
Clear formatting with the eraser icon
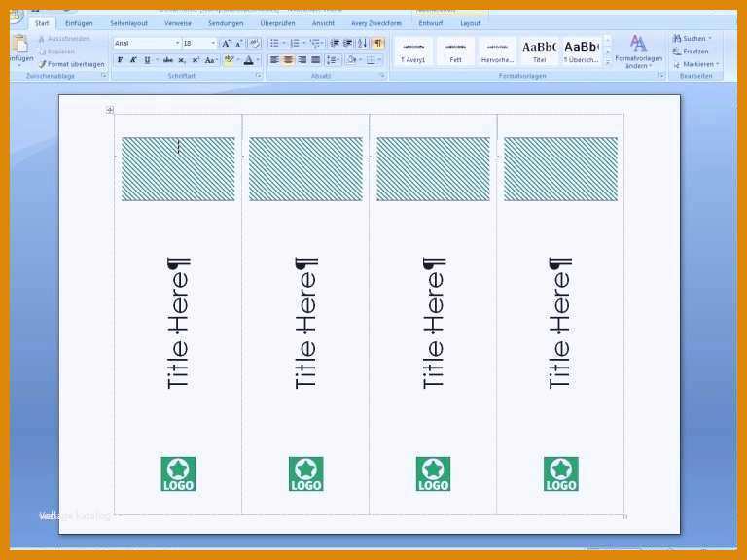(255, 44)
